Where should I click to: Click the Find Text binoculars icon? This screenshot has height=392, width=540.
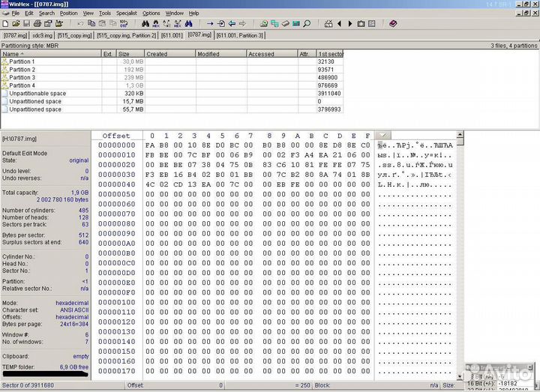[x=145, y=24]
